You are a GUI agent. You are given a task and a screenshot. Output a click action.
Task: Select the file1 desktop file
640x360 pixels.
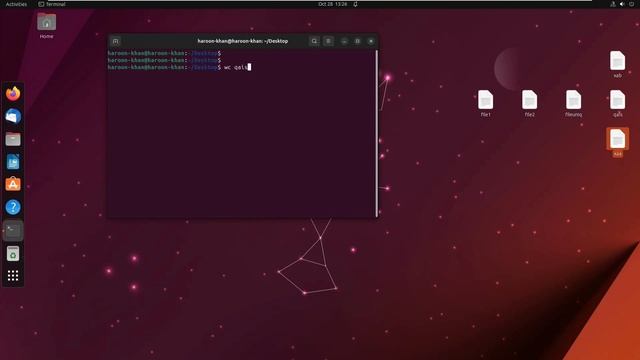pyautogui.click(x=485, y=103)
